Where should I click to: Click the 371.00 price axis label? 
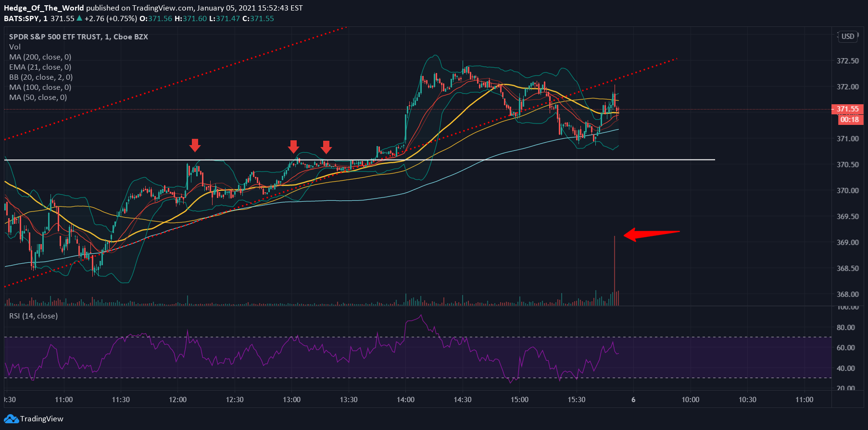848,139
